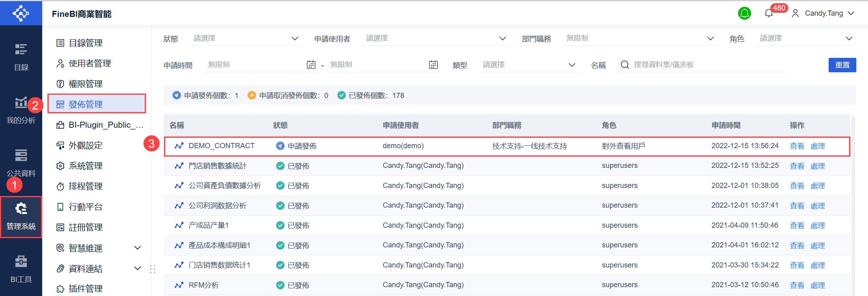Click 申請取消發佈個數 status icon
868x296 pixels.
(x=252, y=95)
